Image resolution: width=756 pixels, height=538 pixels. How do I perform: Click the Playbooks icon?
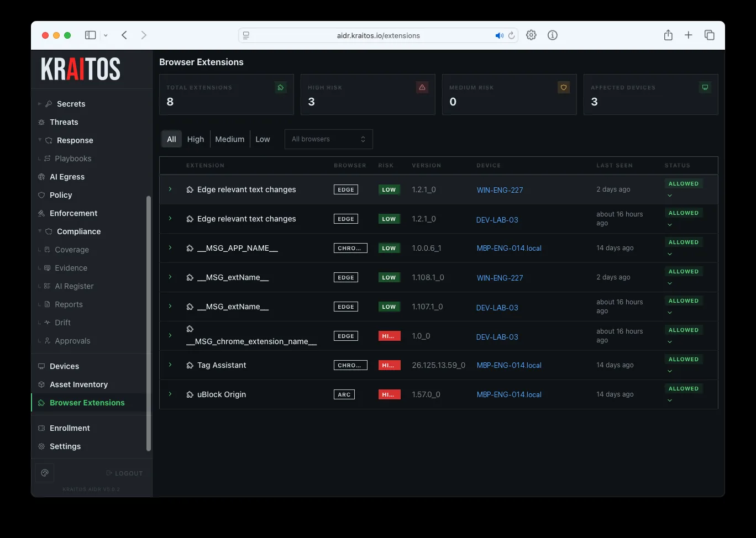(48, 159)
